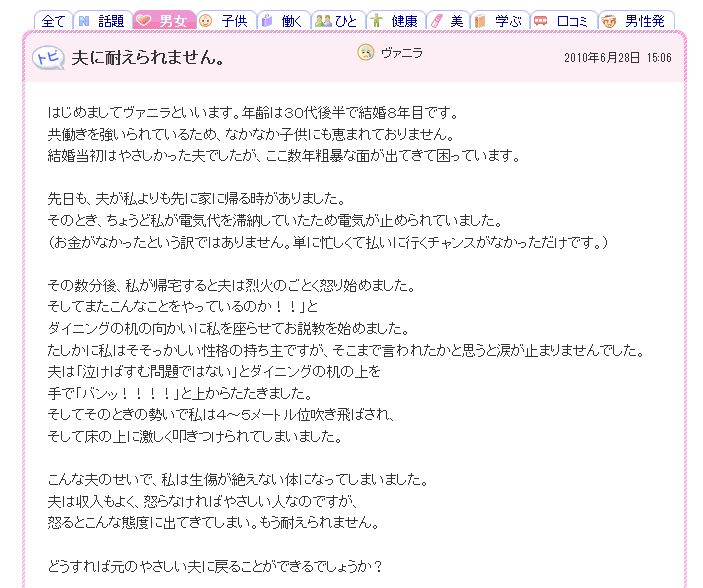Click the heart icon on 男女 tab
The image size is (703, 588).
tap(143, 21)
